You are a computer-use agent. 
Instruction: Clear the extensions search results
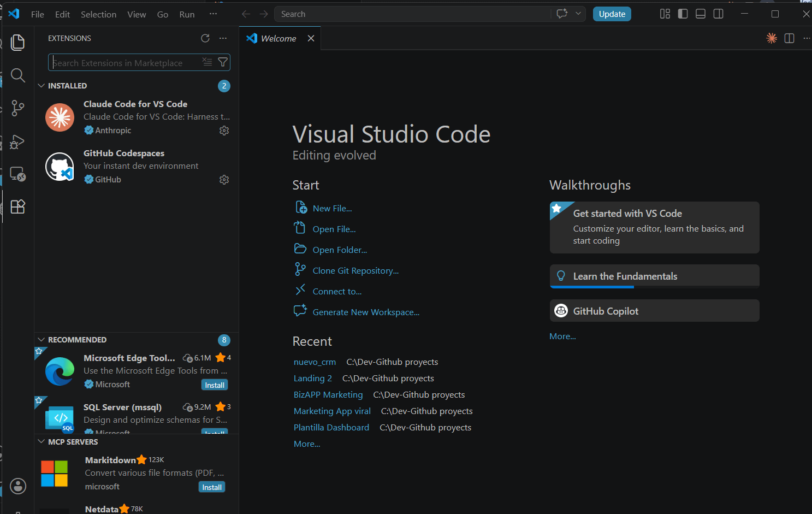coord(207,62)
